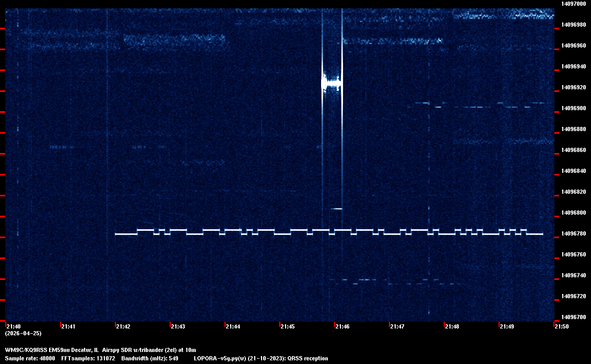
Task: Click the 21:50 time axis label
Action: [x=561, y=326]
